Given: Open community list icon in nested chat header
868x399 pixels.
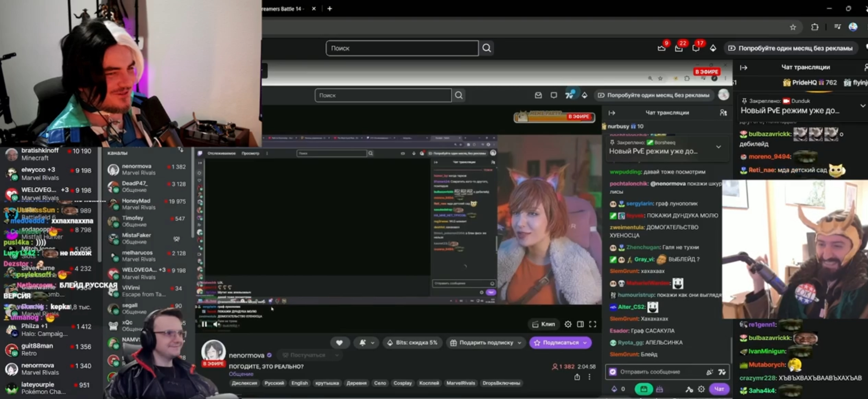Looking at the screenshot, I should click(x=723, y=113).
